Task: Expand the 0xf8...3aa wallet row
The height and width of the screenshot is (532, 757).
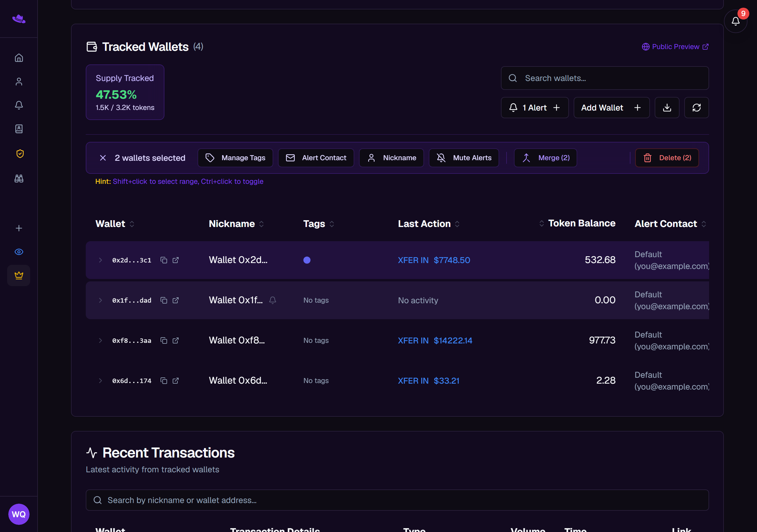Action: click(100, 340)
